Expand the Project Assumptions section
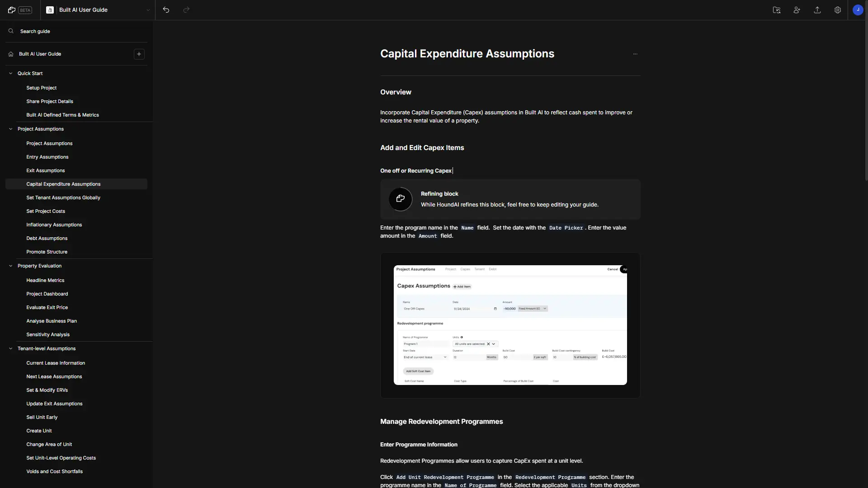 point(10,129)
